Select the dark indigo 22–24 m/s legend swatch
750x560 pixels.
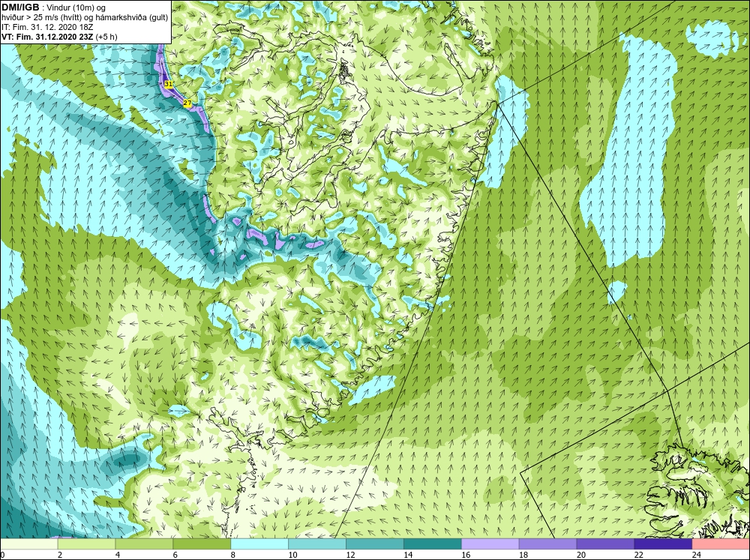[663, 544]
